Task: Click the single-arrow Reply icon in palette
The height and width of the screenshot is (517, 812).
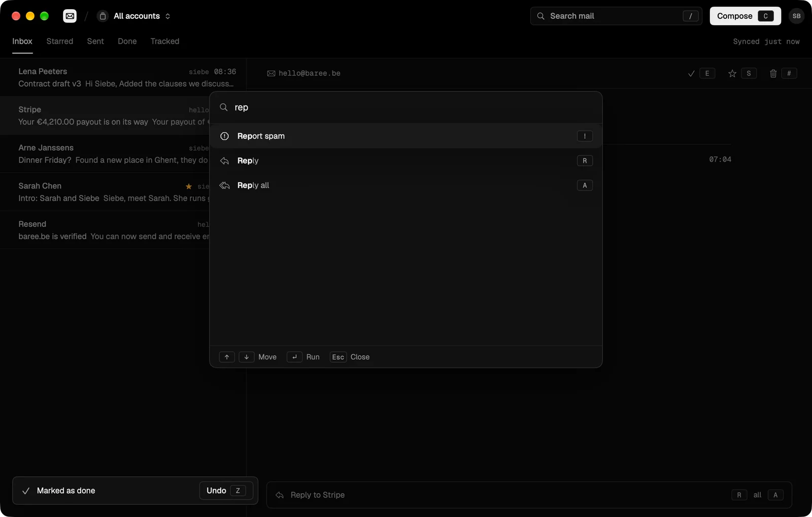Action: coord(225,160)
